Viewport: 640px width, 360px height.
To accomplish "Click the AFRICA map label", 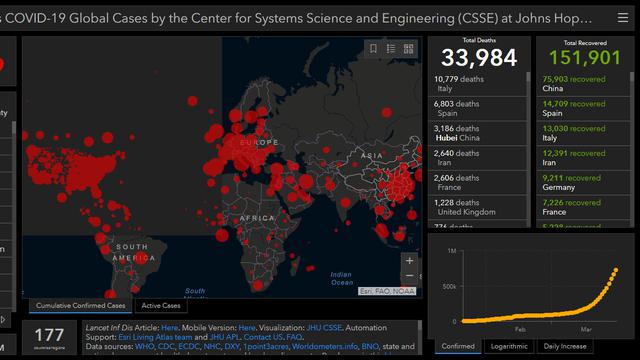I will pos(257,218).
